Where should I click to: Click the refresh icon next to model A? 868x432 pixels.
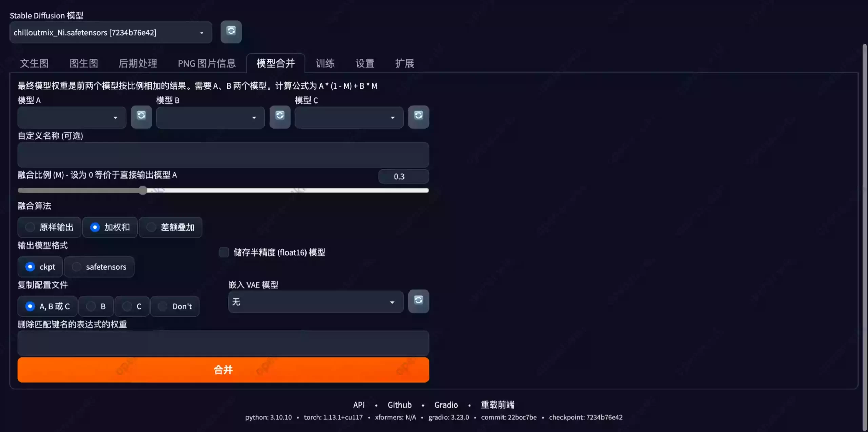[x=141, y=116]
